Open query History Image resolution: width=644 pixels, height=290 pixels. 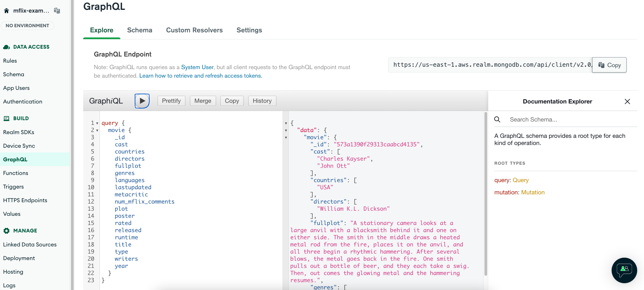tap(262, 101)
